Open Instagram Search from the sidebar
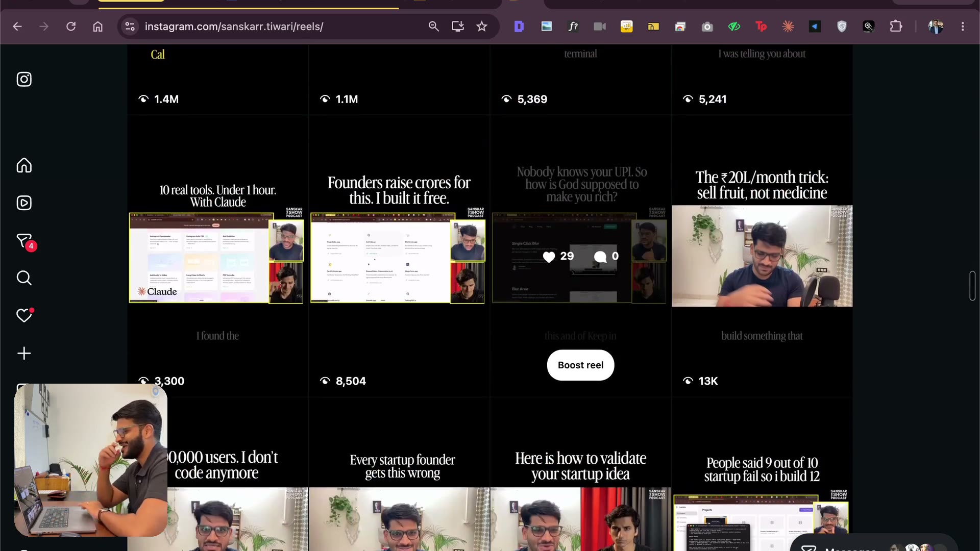Image resolution: width=980 pixels, height=551 pixels. click(x=24, y=278)
